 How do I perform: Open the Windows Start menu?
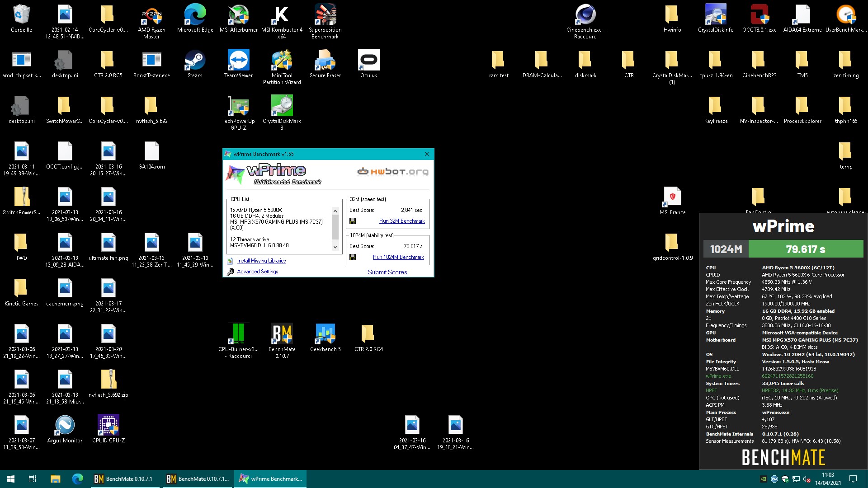tap(11, 479)
